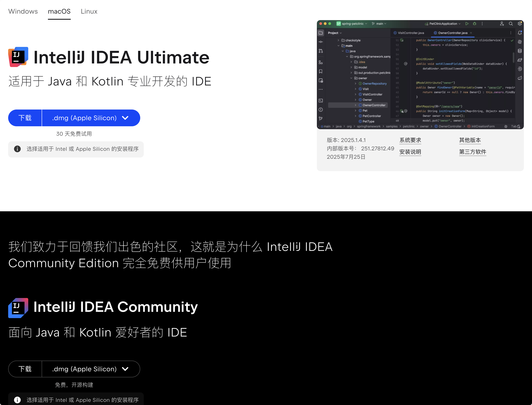Screen dimensions: 532x405
Task: Switch to the Linux tab
Action: [x=89, y=11]
